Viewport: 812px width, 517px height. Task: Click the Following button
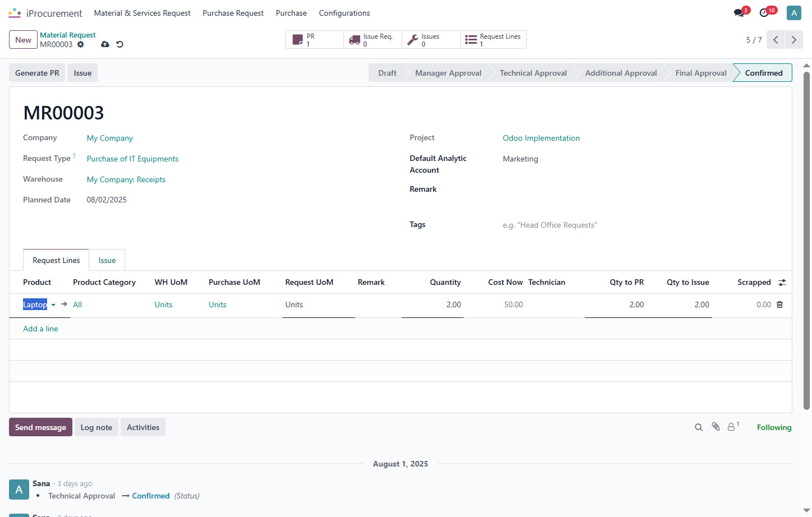(774, 427)
